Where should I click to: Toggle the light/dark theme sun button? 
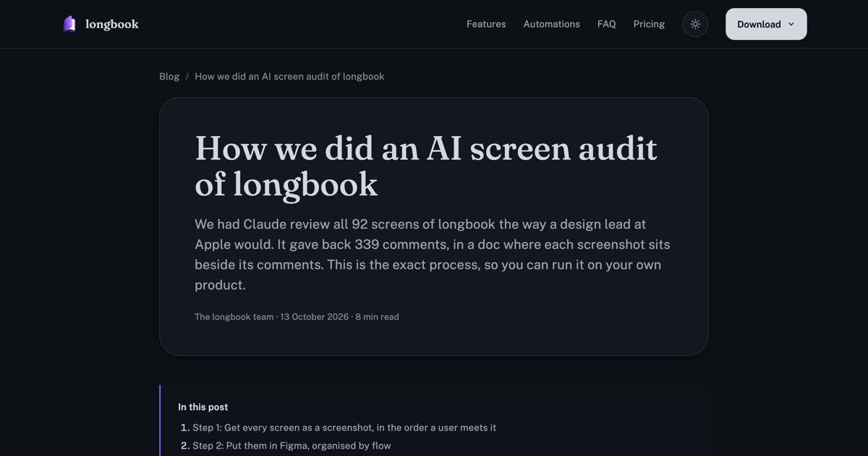pos(695,24)
